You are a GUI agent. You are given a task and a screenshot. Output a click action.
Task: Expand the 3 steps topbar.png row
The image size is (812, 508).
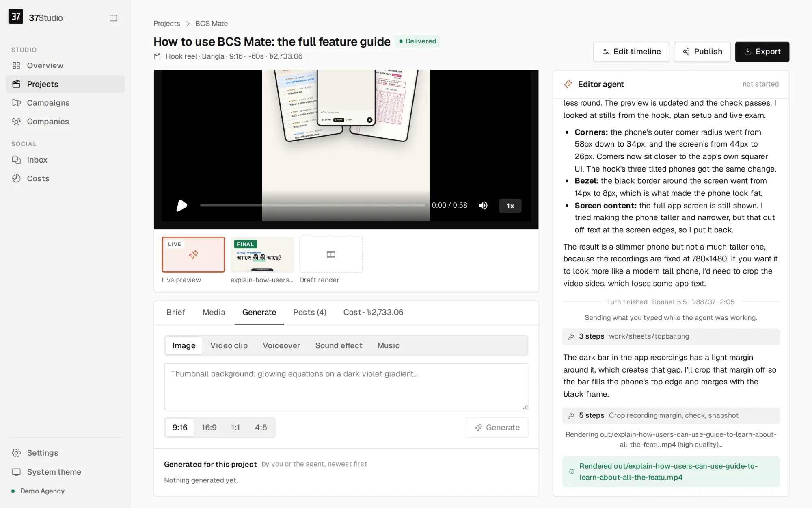click(671, 336)
